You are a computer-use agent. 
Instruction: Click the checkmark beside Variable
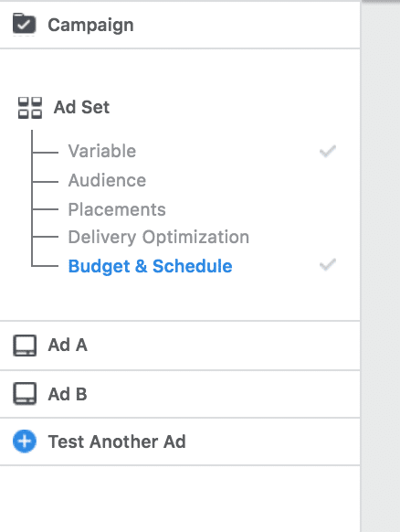point(328,151)
